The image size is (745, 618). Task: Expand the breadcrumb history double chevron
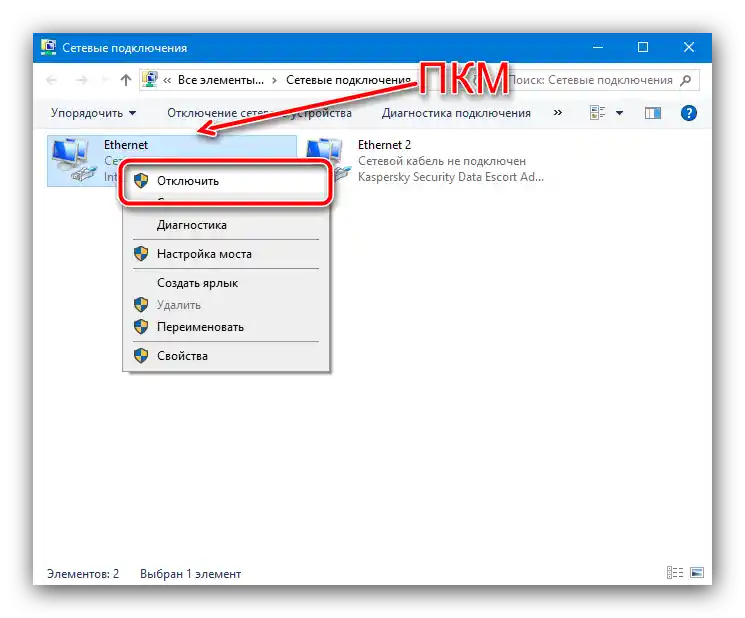[167, 80]
